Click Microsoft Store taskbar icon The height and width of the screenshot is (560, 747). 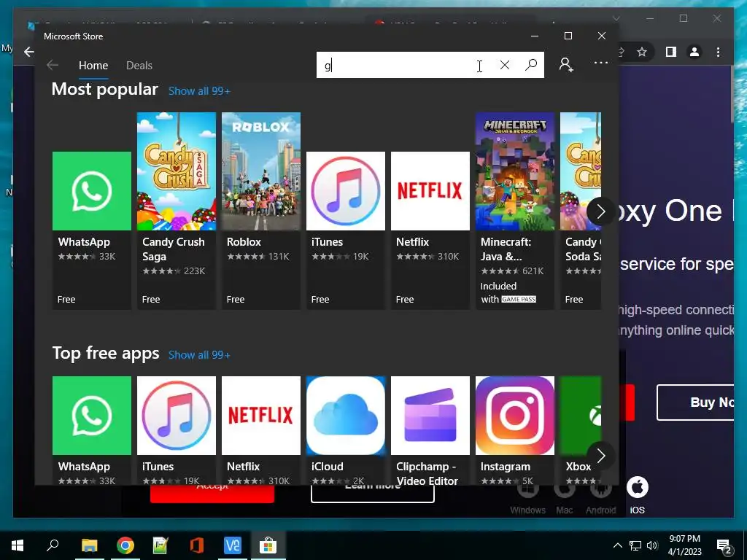coord(268,545)
